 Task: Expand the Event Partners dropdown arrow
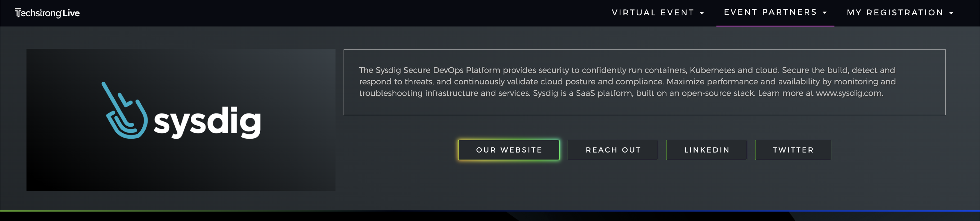coord(825,13)
